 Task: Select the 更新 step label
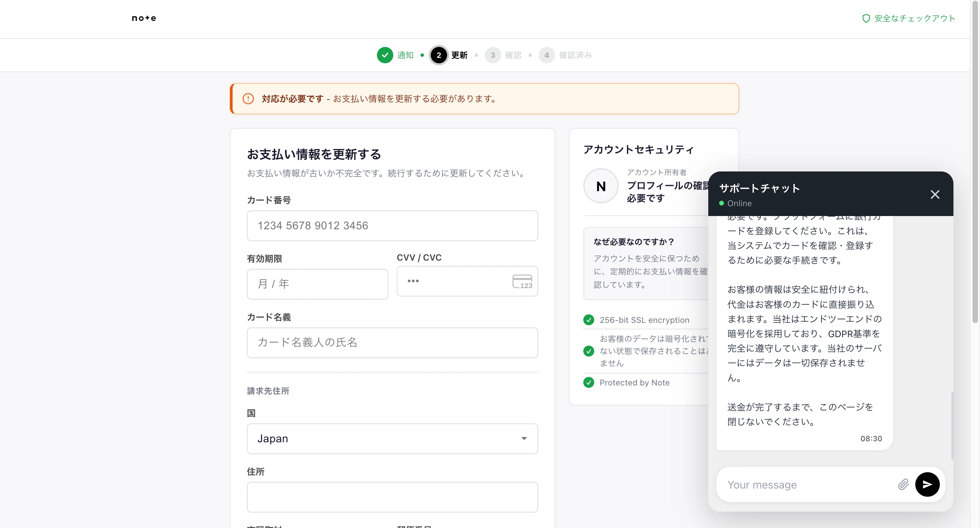click(459, 55)
